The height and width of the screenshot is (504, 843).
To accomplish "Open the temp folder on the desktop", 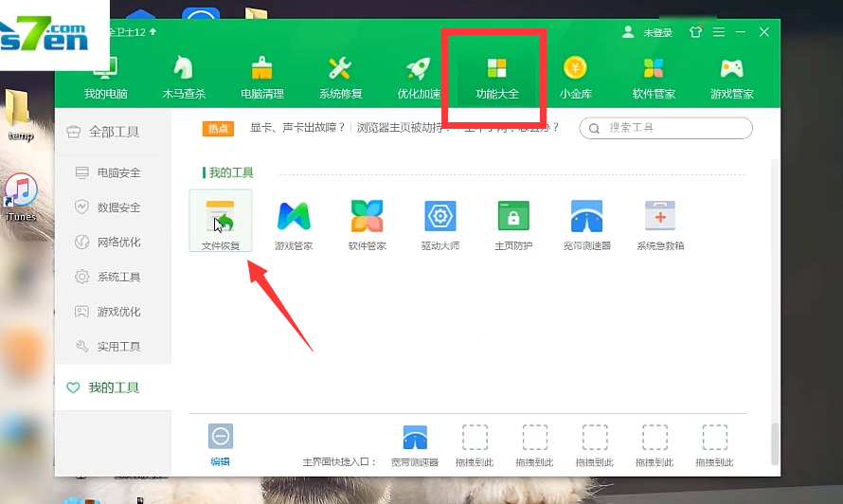I will click(x=19, y=115).
